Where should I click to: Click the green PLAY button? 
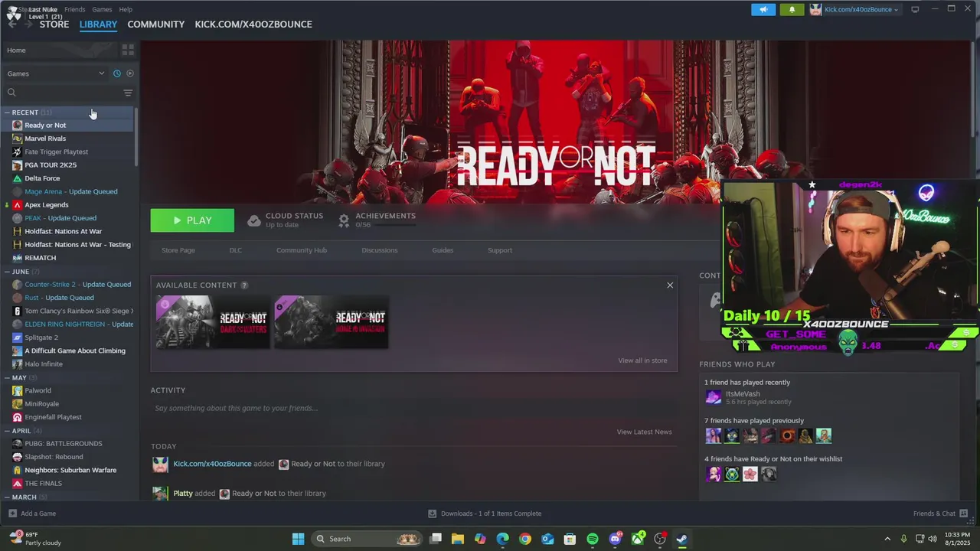192,220
